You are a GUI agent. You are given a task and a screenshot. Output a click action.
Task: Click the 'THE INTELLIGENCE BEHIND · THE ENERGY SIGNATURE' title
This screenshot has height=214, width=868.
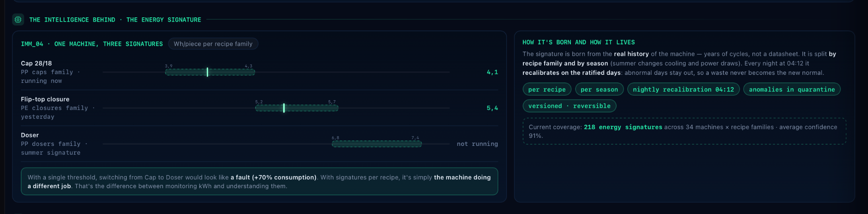coord(115,20)
